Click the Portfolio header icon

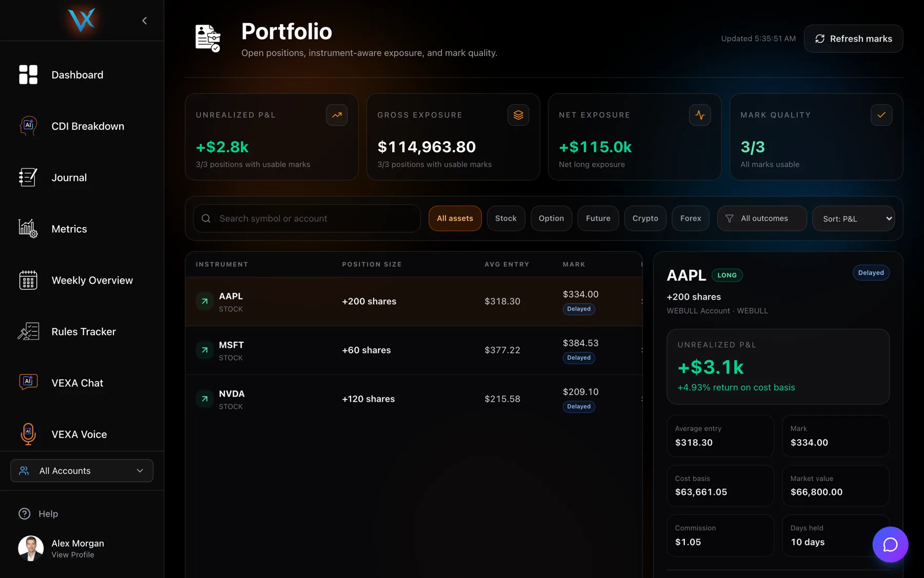(x=208, y=38)
